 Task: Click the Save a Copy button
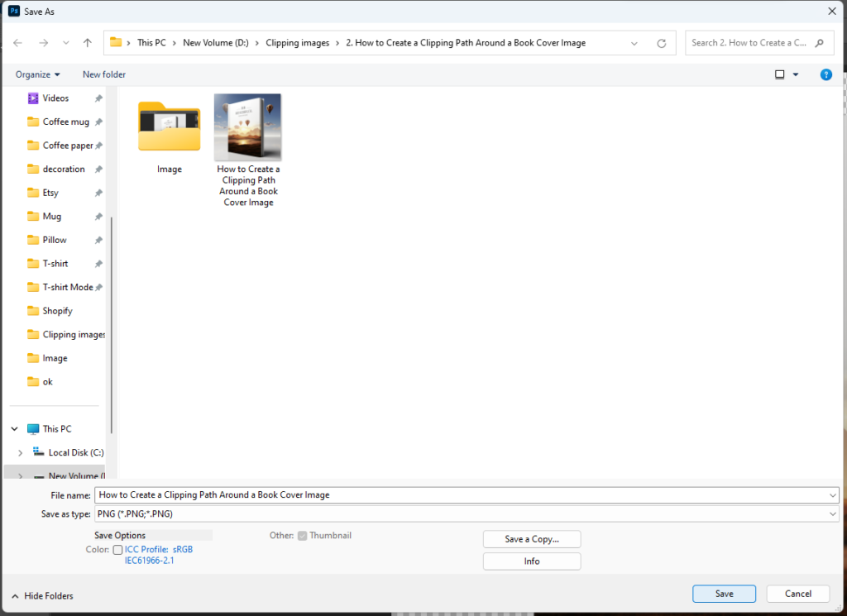coord(532,539)
